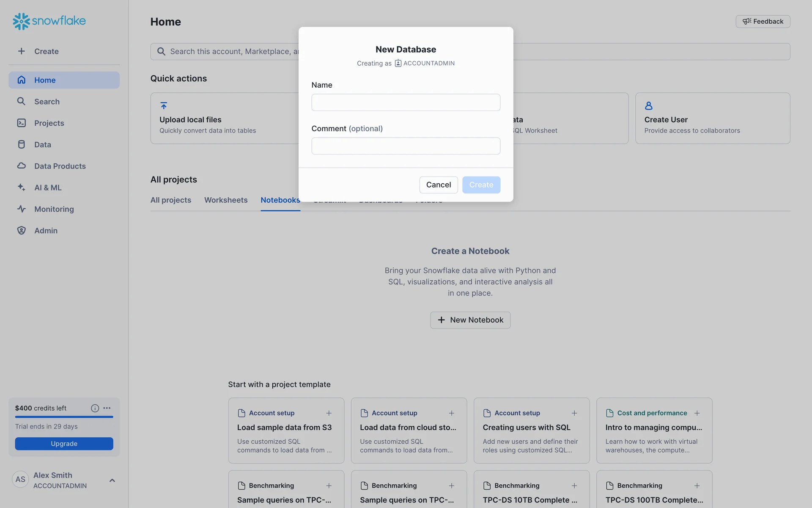Viewport: 812px width, 508px height.
Task: Add the Load sample data from S3 template
Action: tap(329, 413)
